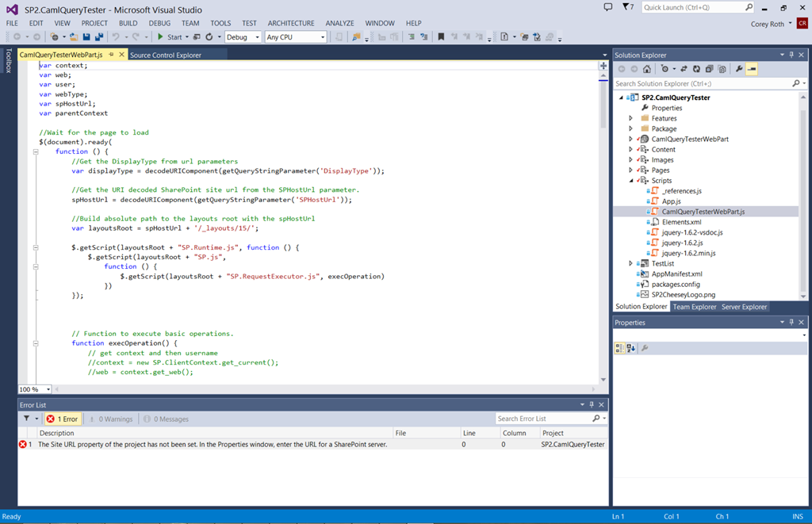Pin the Error List panel with pushpin icon
The width and height of the screenshot is (812, 524).
[592, 405]
